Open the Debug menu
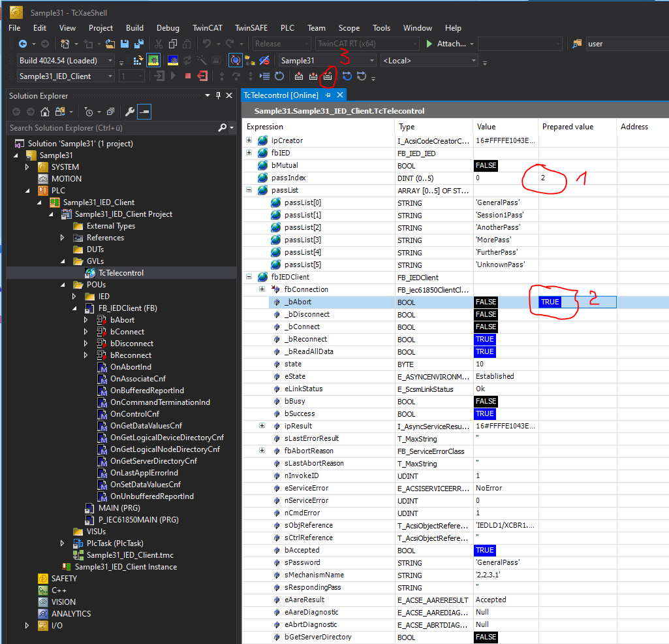The width and height of the screenshot is (669, 644). [168, 27]
